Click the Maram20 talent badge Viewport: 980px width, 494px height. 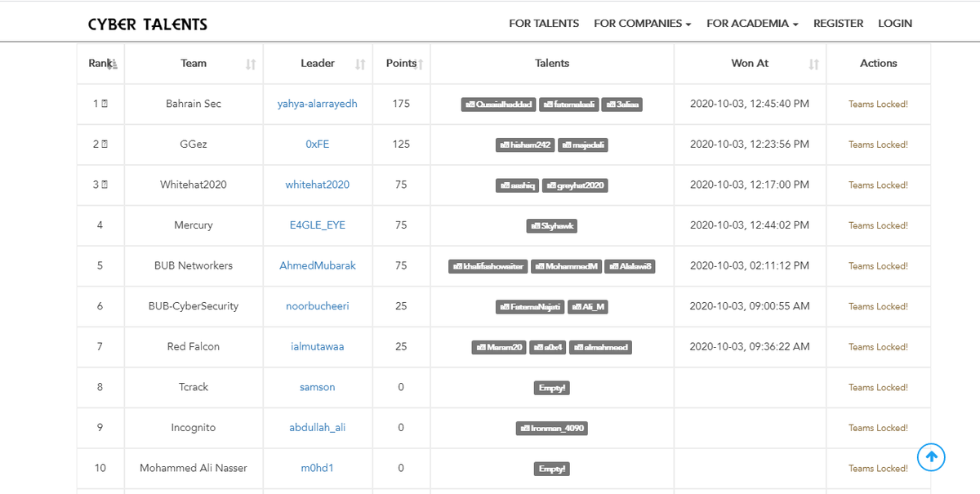point(500,347)
